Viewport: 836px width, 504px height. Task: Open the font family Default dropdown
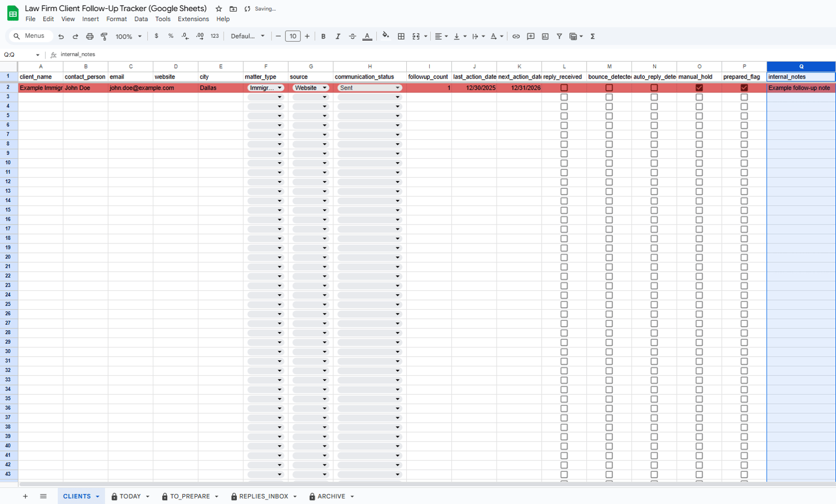coord(248,36)
